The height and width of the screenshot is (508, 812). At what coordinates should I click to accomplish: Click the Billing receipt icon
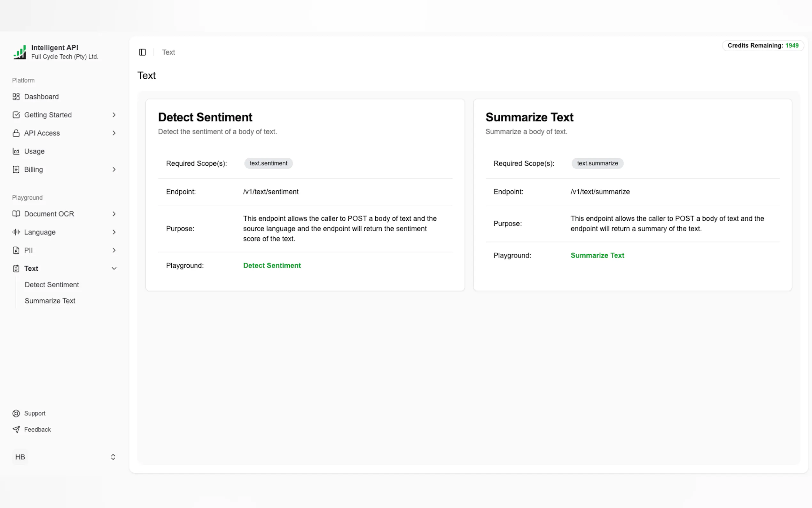coord(16,169)
